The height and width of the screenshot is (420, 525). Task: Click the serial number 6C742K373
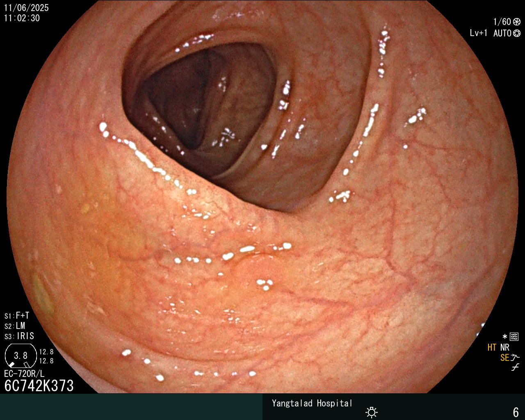(39, 386)
